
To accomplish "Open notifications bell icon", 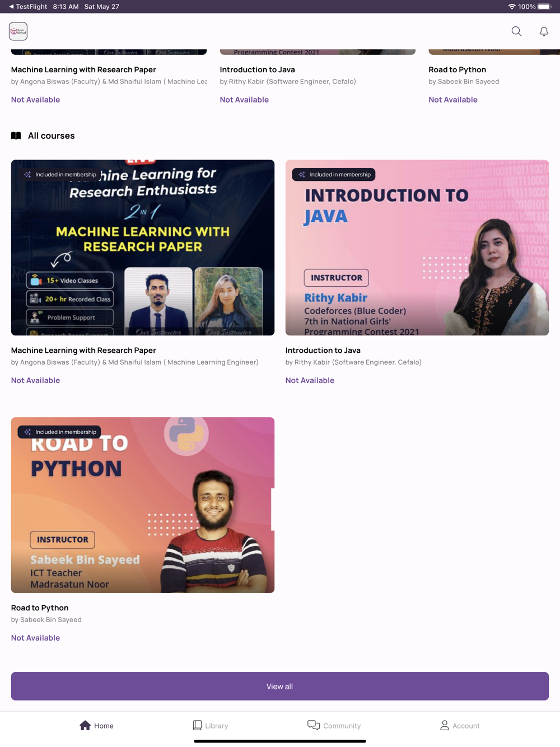I will click(544, 31).
